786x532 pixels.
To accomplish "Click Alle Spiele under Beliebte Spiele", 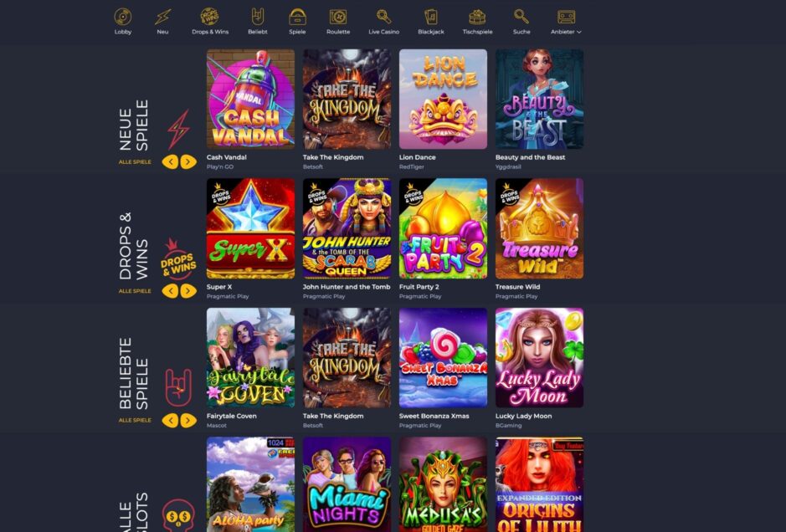I will pos(135,420).
